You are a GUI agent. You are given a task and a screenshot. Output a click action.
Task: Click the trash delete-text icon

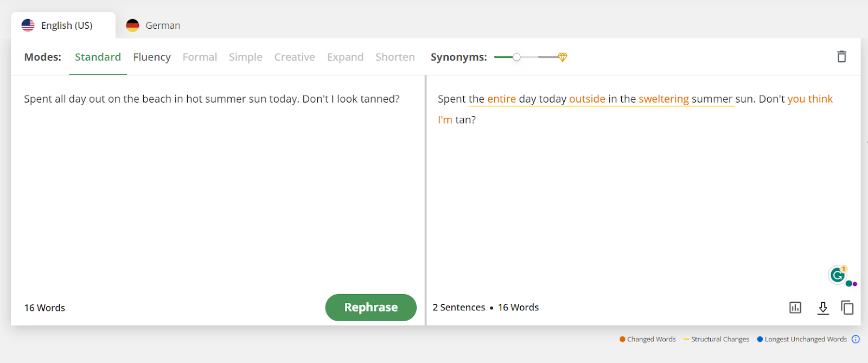pyautogui.click(x=841, y=56)
